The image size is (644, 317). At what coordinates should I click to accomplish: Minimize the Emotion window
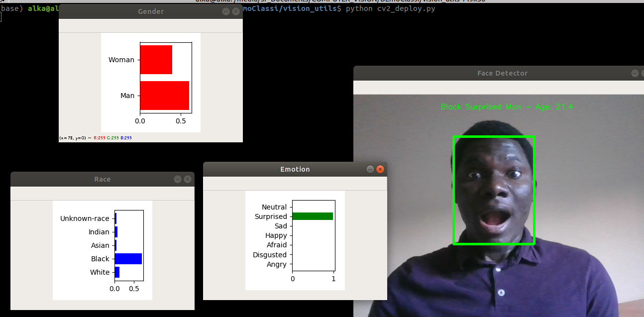(370, 169)
